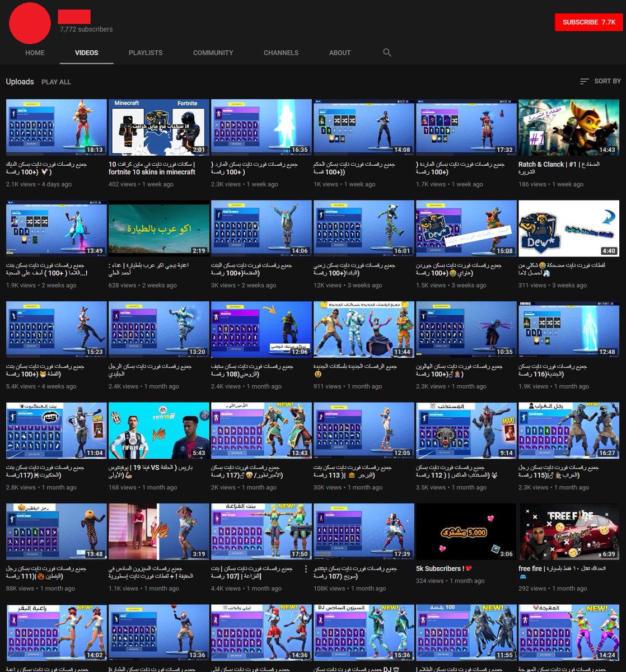Screen dimensions: 626x672
Task: Open the 12:06 video thumbnail
Action: [261, 330]
